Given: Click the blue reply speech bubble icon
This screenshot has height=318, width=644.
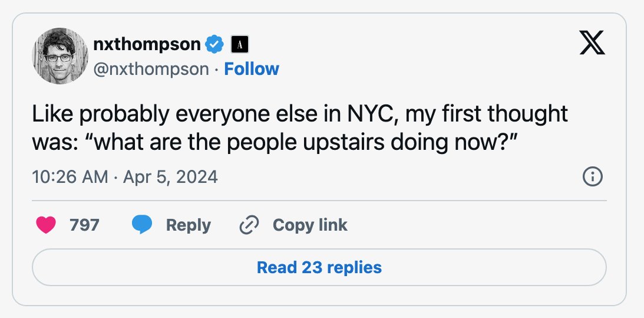Looking at the screenshot, I should [x=141, y=225].
